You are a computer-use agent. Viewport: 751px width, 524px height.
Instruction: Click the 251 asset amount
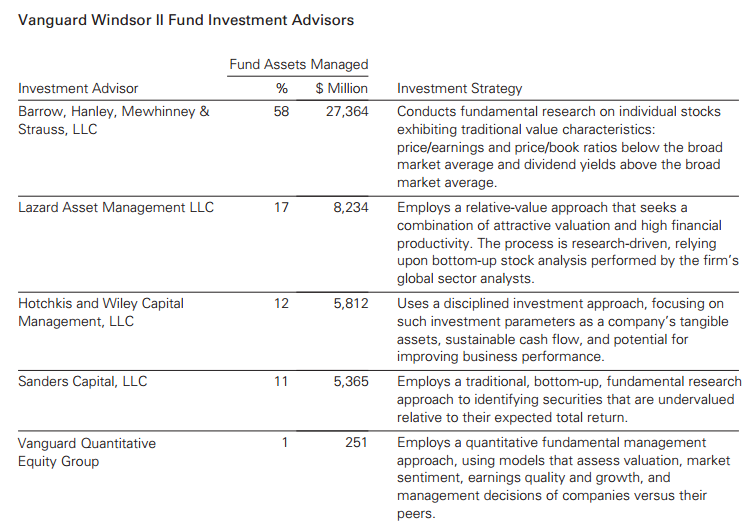click(x=356, y=443)
